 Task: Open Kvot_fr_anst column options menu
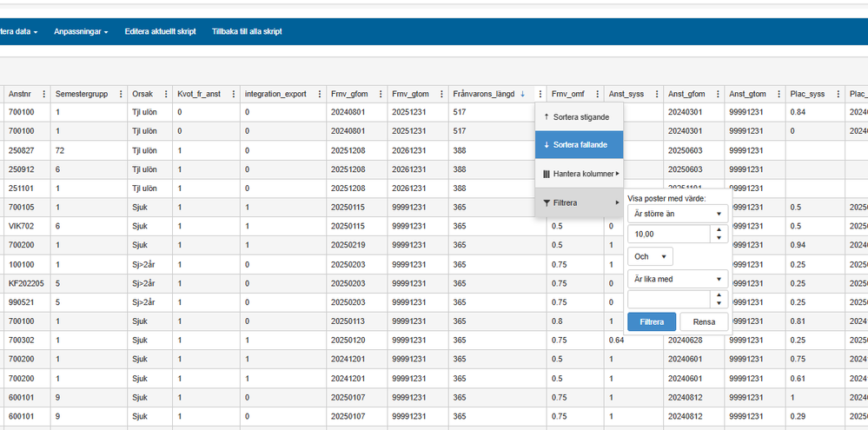tap(233, 94)
